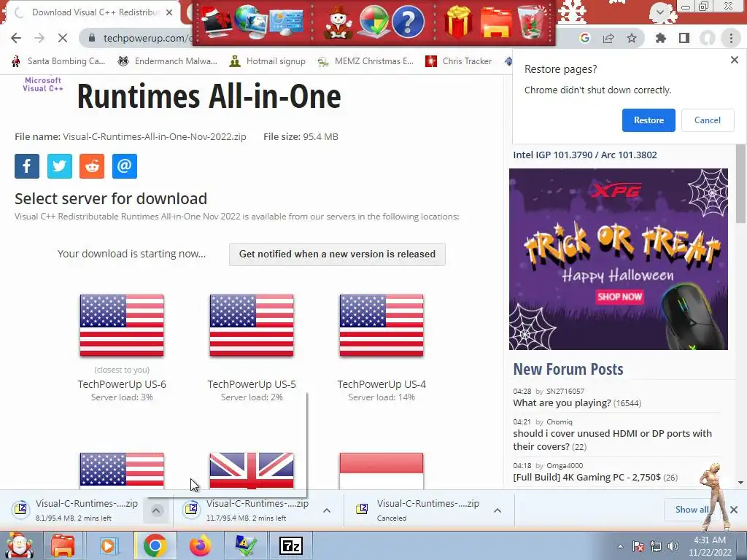Share on Reddit
The width and height of the screenshot is (747, 560).
(x=92, y=166)
